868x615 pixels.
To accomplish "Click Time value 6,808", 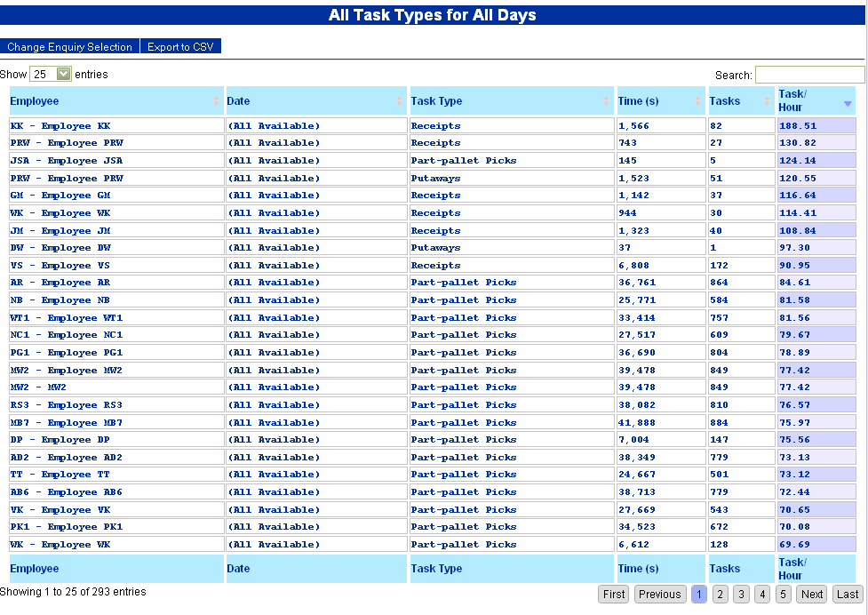I will click(661, 265).
